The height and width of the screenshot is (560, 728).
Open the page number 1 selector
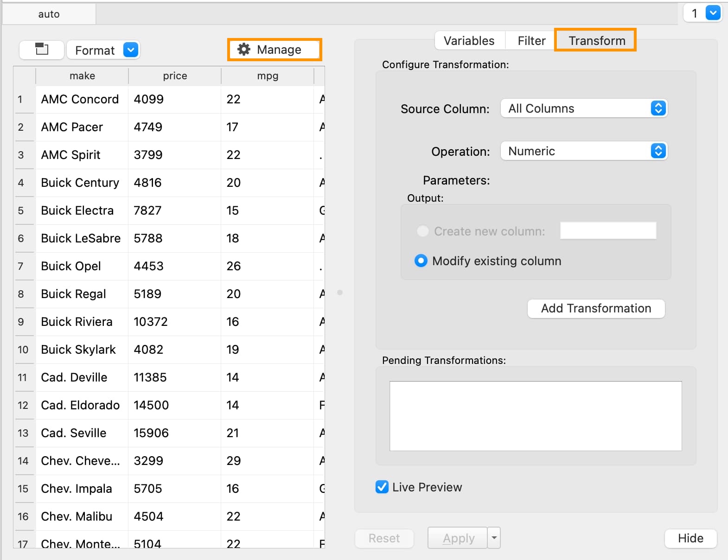pos(713,13)
